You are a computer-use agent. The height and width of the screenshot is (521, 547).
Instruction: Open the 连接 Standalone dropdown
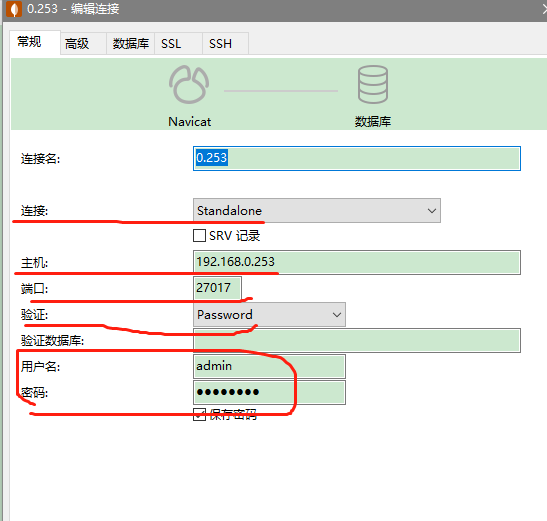point(317,210)
